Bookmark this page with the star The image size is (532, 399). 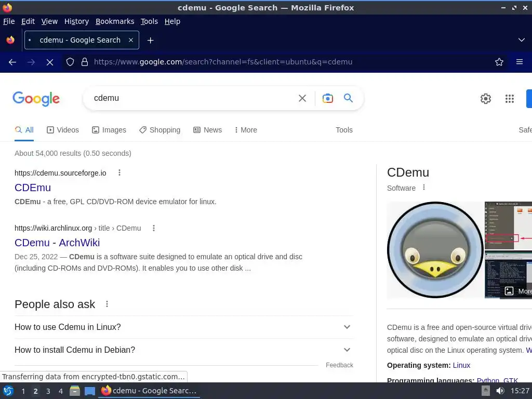click(x=499, y=62)
